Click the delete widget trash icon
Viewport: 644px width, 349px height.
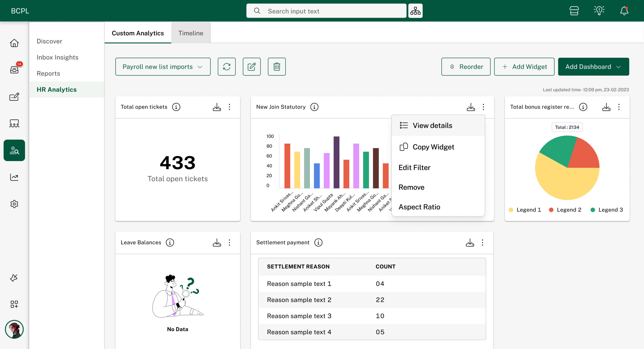[277, 66]
